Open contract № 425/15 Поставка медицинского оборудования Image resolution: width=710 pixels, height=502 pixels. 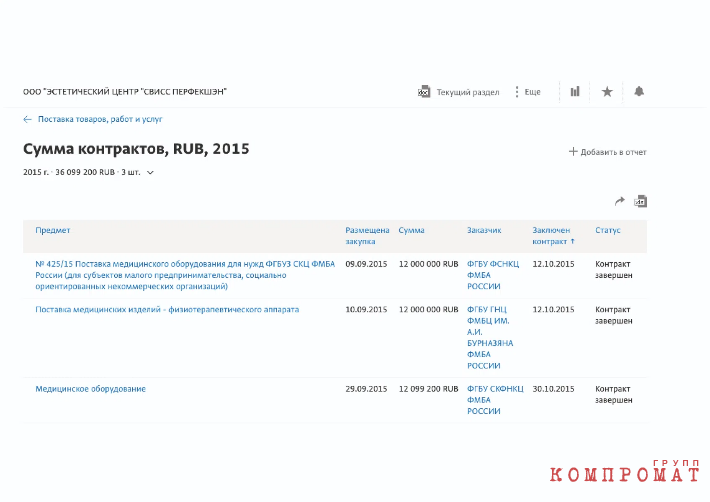click(x=185, y=275)
